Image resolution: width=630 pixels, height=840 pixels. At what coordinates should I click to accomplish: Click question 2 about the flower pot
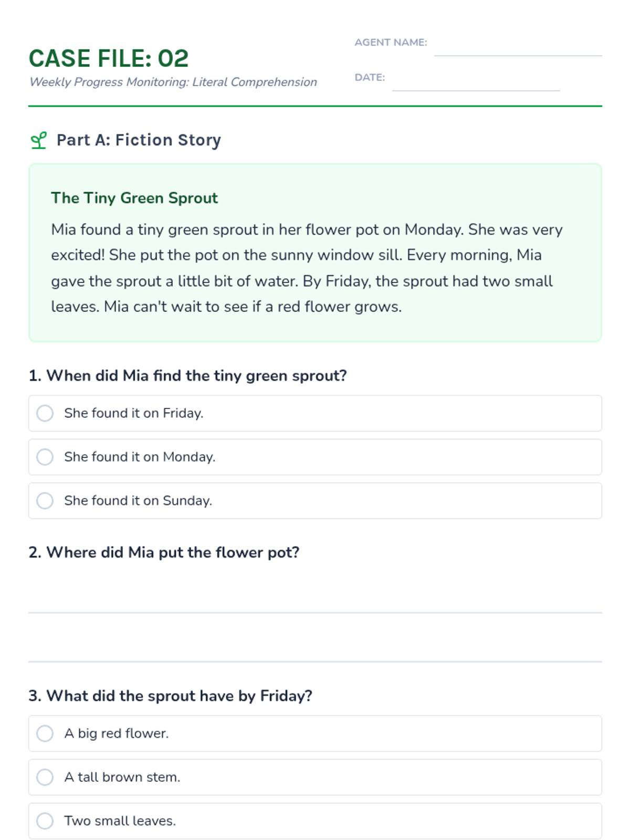[x=164, y=552]
